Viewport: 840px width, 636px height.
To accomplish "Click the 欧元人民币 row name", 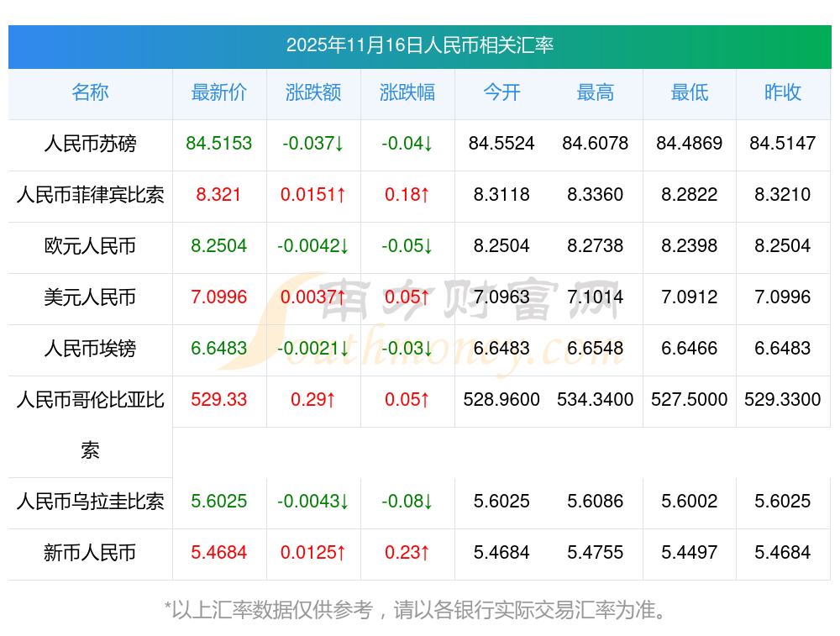I will tap(90, 246).
